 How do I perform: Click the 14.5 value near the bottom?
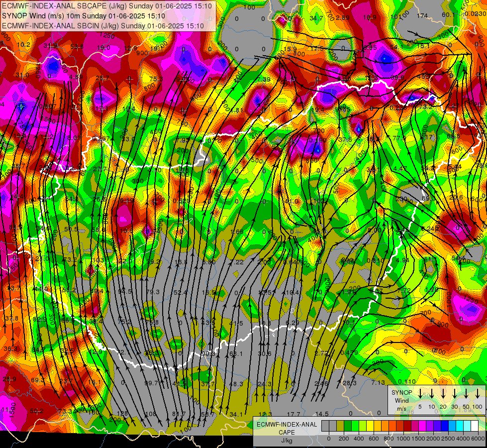pos(322,414)
